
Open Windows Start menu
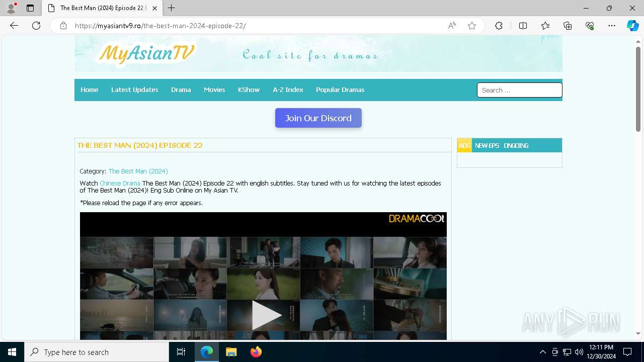(x=12, y=352)
